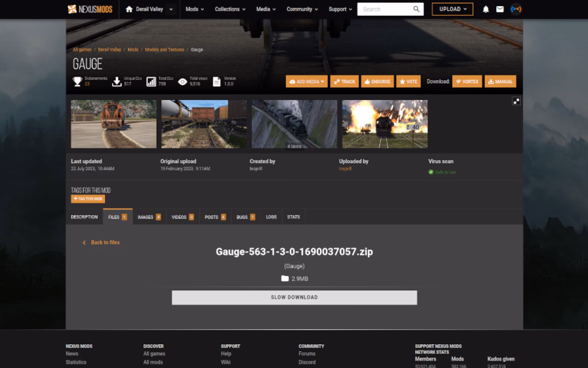
Task: Switch to the Description tab
Action: (x=85, y=217)
